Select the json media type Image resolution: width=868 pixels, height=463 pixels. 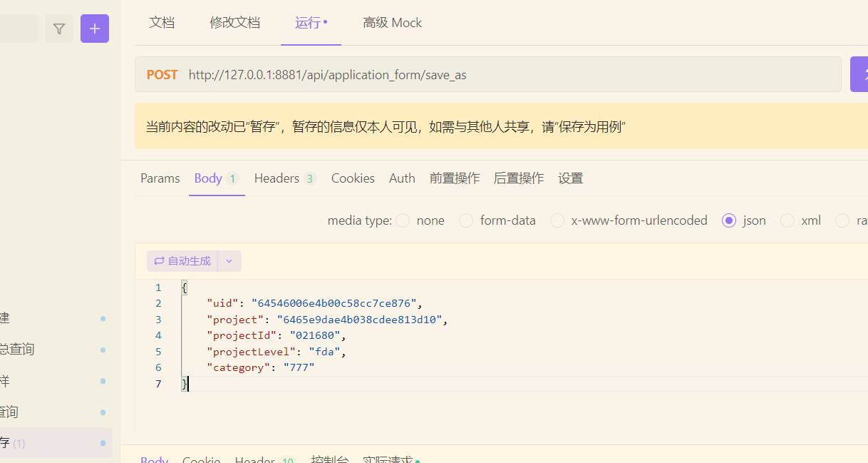click(729, 220)
